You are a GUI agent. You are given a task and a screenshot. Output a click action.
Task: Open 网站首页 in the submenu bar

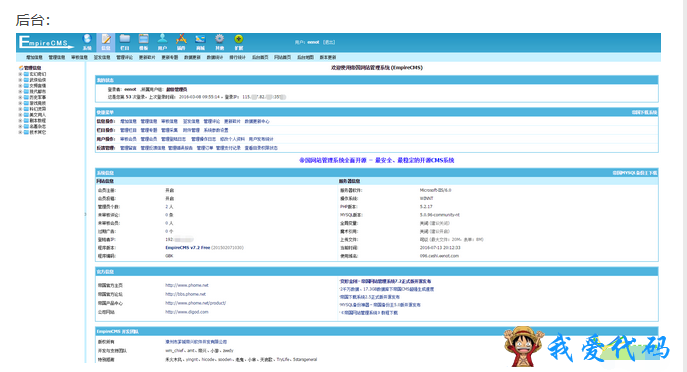(283, 57)
